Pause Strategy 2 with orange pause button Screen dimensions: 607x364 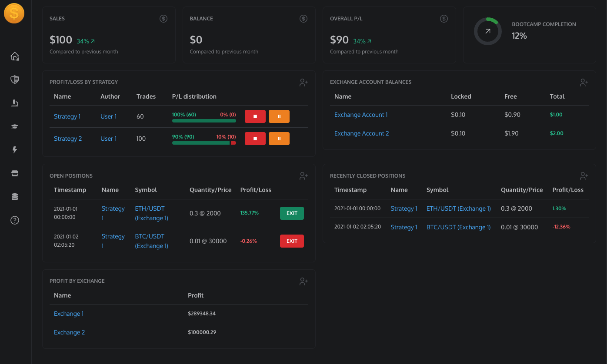pos(279,139)
